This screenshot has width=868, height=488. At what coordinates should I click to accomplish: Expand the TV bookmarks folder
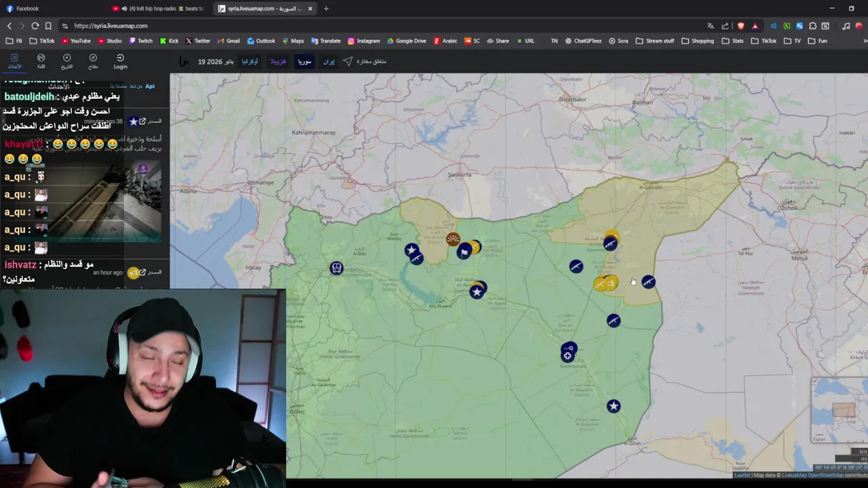coord(793,41)
